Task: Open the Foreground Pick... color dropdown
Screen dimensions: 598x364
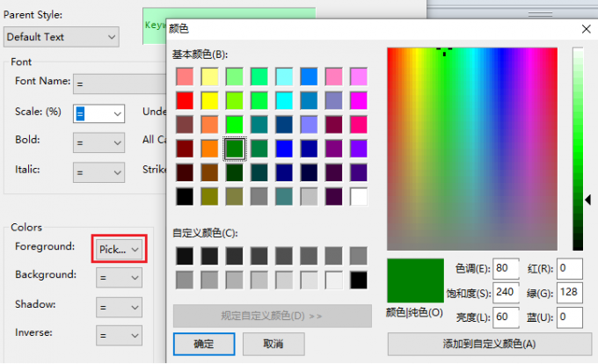Action: point(119,250)
